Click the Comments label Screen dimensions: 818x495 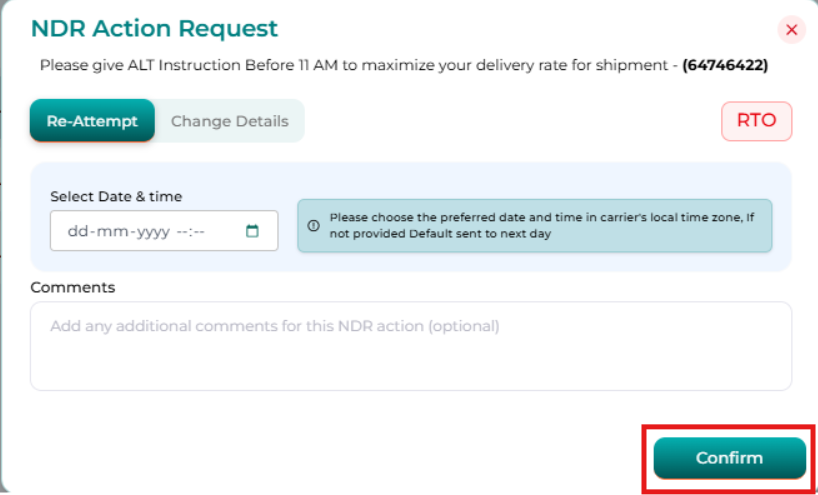tap(72, 287)
